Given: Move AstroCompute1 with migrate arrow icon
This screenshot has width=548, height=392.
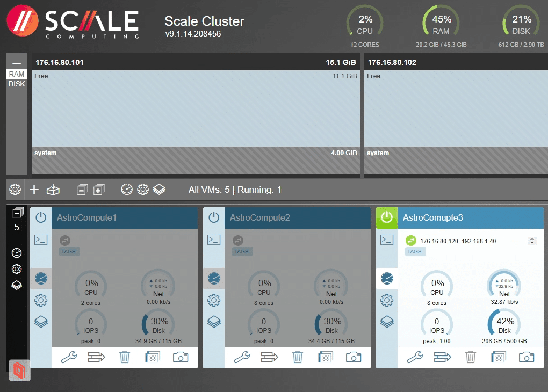Looking at the screenshot, I should [x=97, y=358].
